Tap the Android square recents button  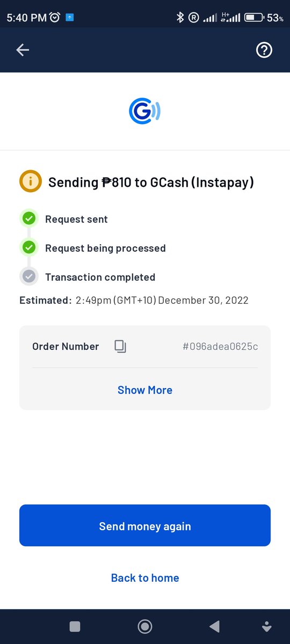click(75, 626)
